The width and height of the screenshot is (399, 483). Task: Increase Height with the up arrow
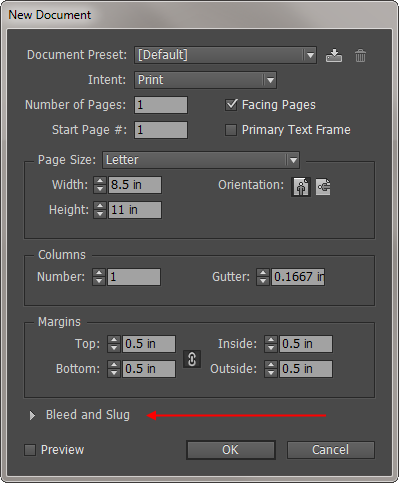point(100,206)
